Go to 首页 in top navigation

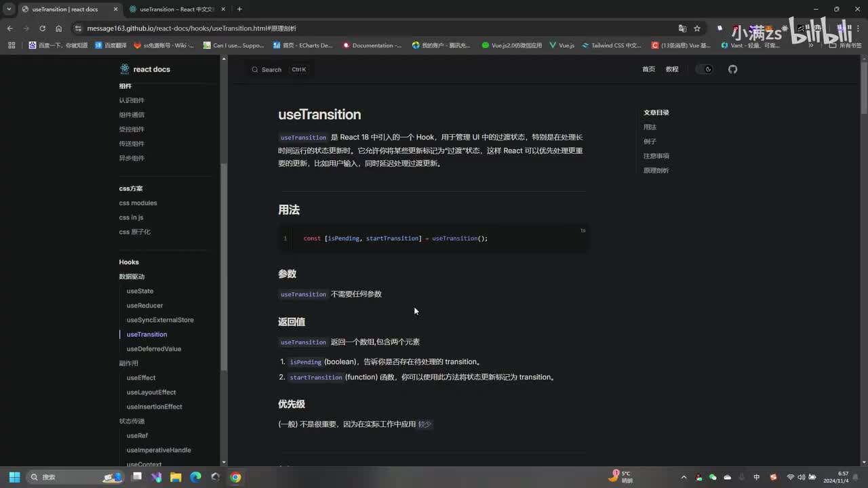649,69
